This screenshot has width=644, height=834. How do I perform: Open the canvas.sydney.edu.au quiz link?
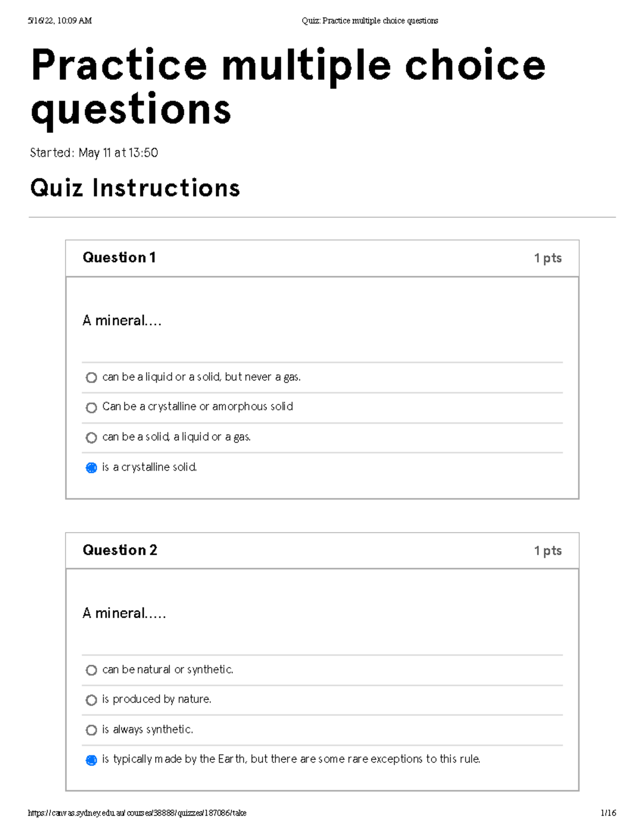[x=137, y=813]
